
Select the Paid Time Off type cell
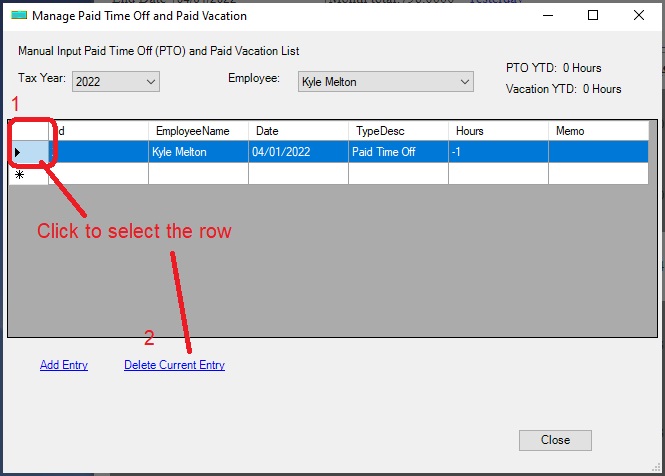click(398, 152)
